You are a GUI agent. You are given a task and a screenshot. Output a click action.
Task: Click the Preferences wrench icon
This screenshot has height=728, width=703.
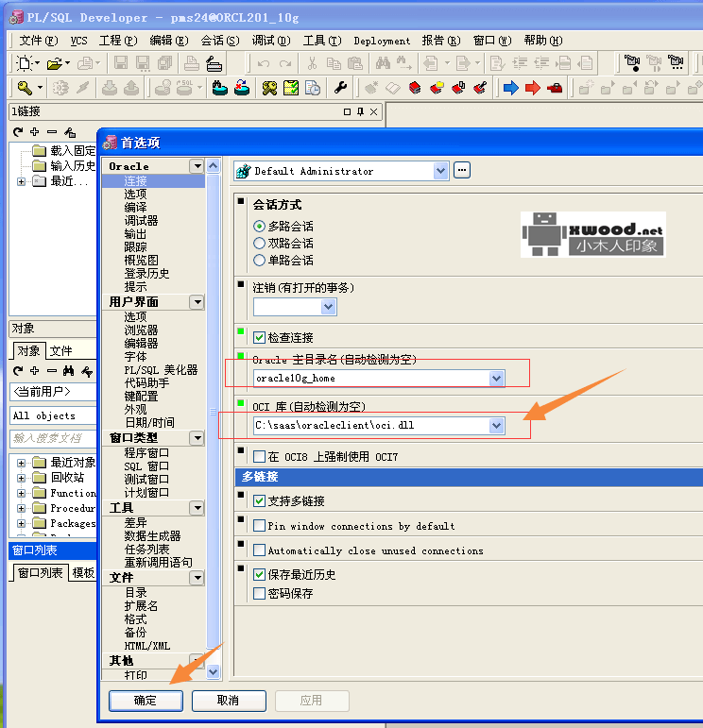(x=340, y=88)
